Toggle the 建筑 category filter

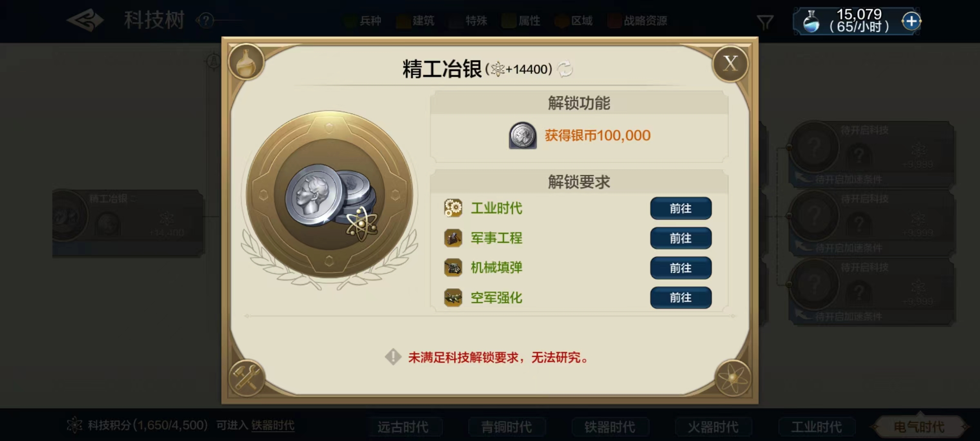pyautogui.click(x=416, y=21)
